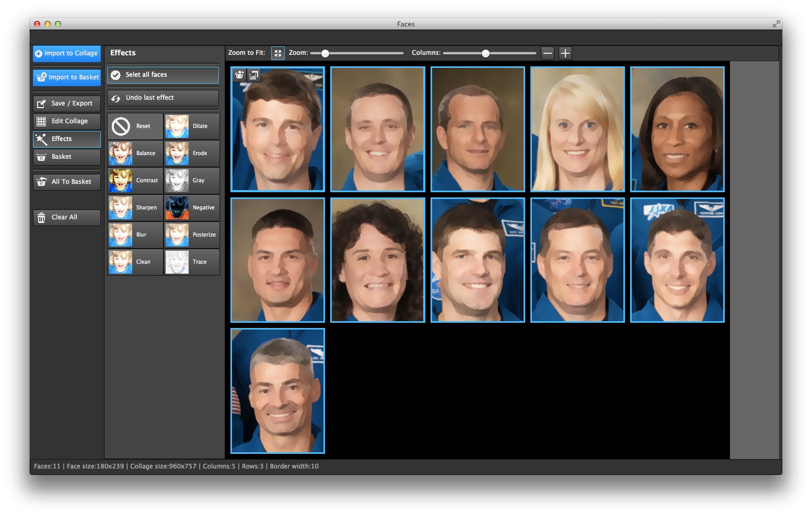Increase columns with the plus button
The height and width of the screenshot is (516, 812).
[x=565, y=53]
